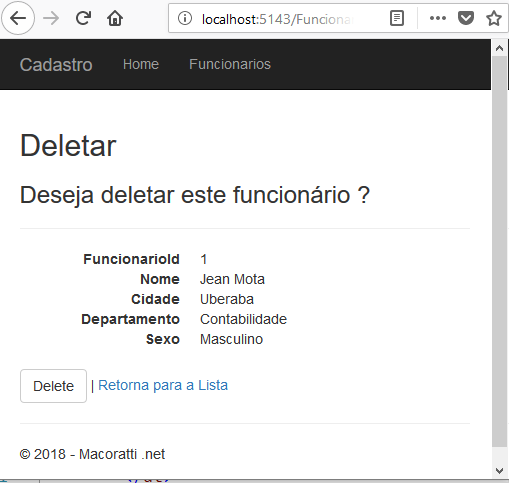Click the FuncionarioId value 1
The image size is (509, 483).
click(204, 259)
